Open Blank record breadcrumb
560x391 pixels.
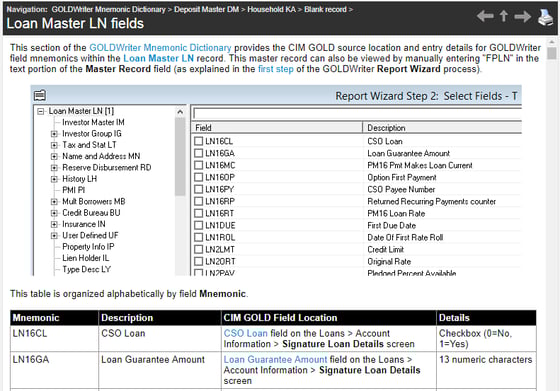click(x=325, y=10)
